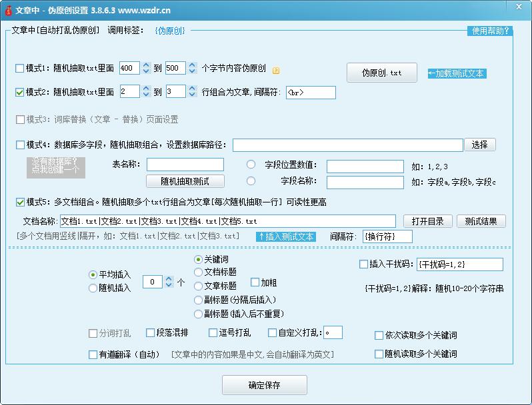Click the 伪原创.txt button
This screenshot has width=532, height=405.
pos(381,73)
